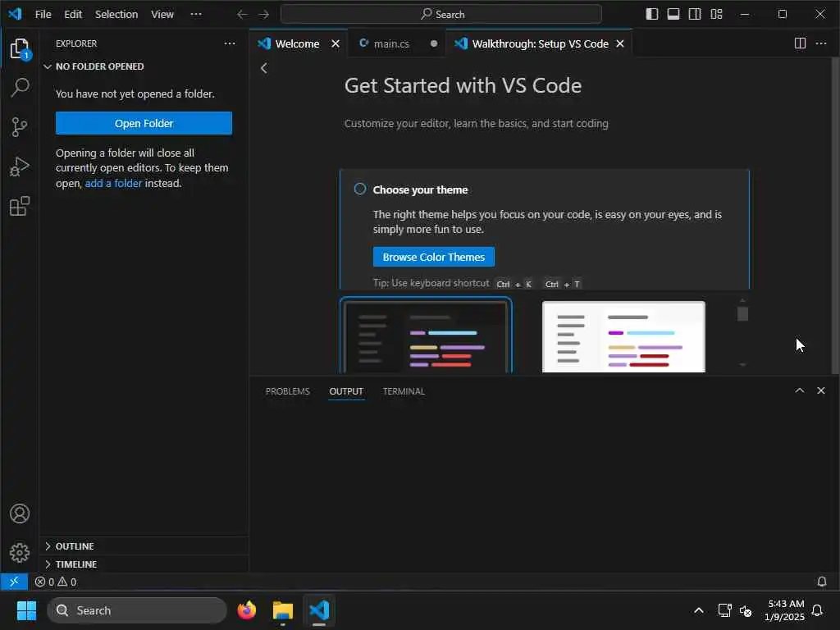
Task: Go back from walkthrough using chevron arrow
Action: 263,68
